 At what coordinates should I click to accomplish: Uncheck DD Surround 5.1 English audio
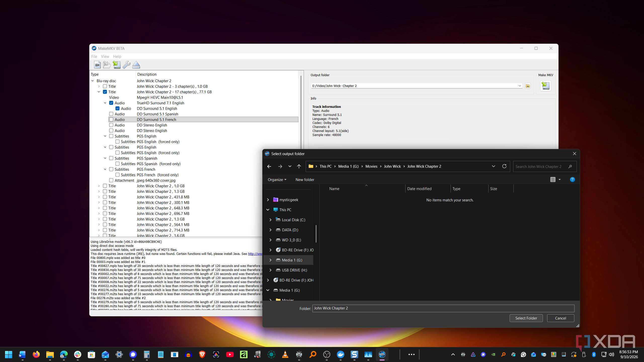tap(117, 109)
